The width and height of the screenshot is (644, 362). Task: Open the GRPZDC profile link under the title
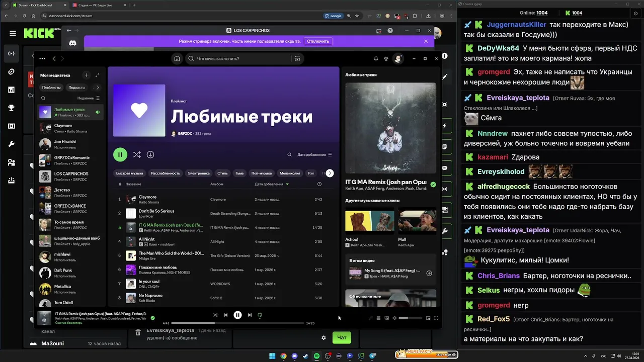(185, 134)
